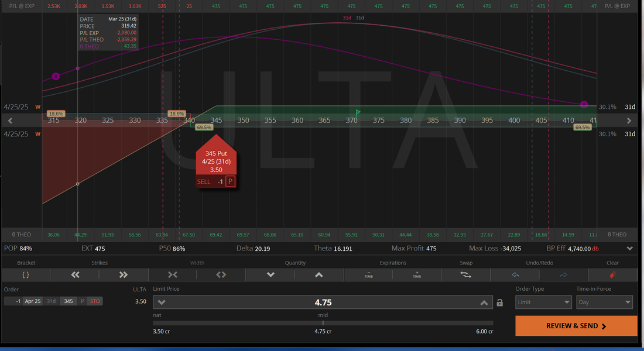Click the left 69.5% probability label
This screenshot has height=351, width=644.
(x=204, y=128)
